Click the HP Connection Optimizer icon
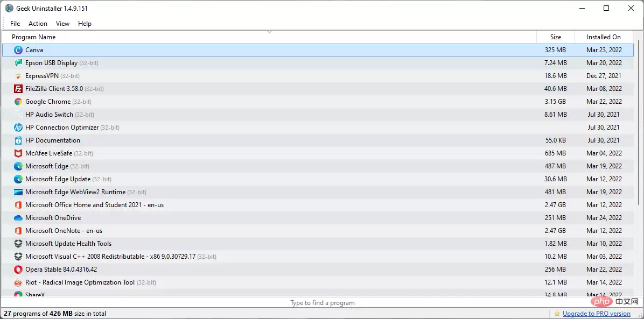The image size is (644, 319). coord(18,127)
